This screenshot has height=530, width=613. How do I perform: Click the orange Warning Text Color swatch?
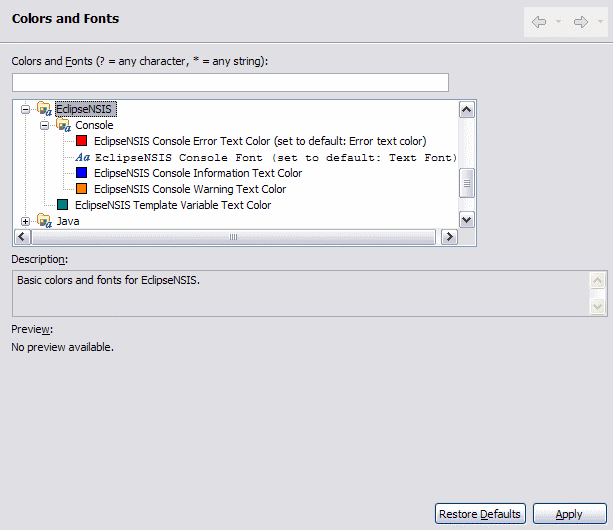pyautogui.click(x=81, y=189)
